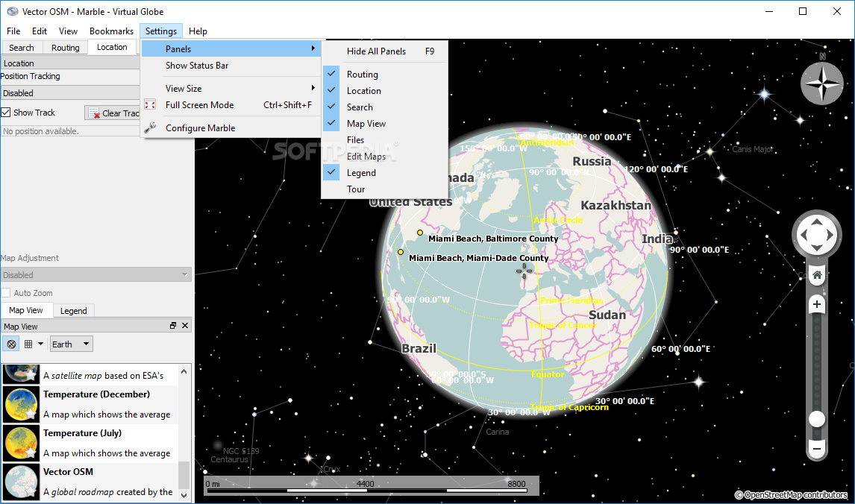Pan the globe left with the navigation arrow
855x504 pixels.
(x=803, y=235)
